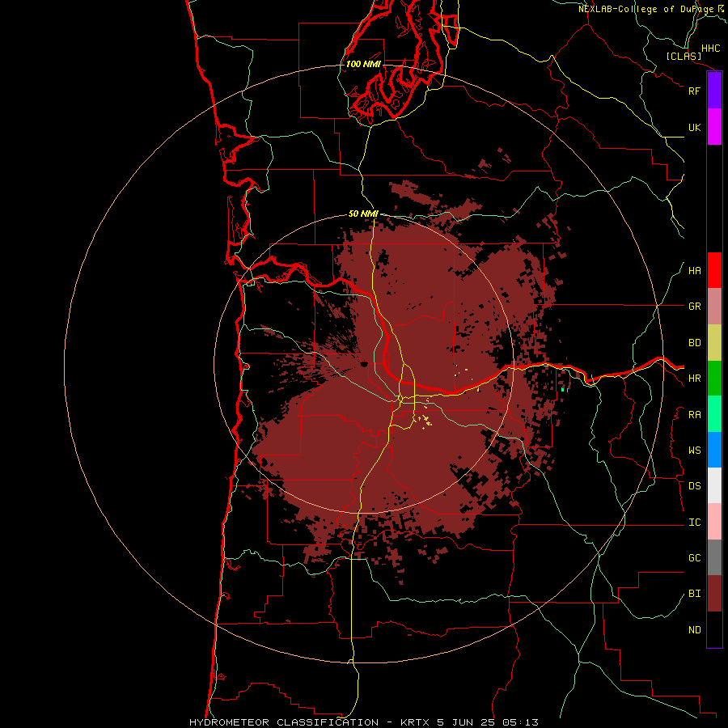Click the GC legend label

[694, 558]
